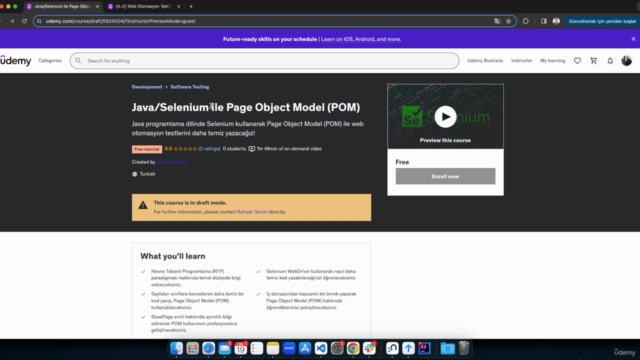Image resolution: width=640 pixels, height=360 pixels.
Task: Open the instructor name after Created by
Action: pos(172,162)
